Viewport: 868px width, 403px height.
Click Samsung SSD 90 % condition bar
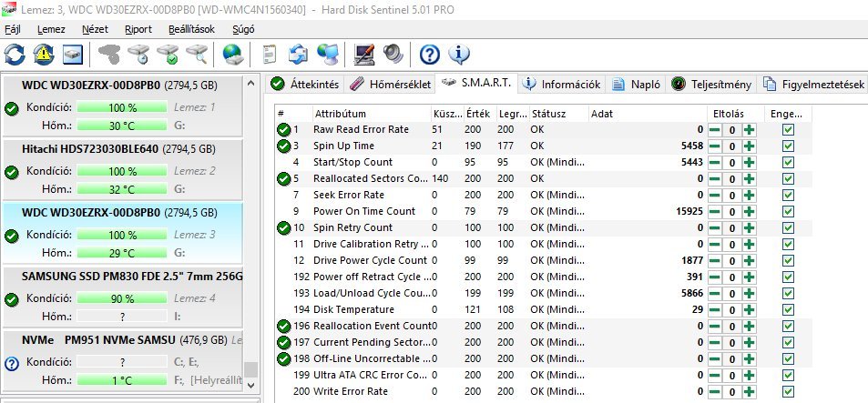122,298
